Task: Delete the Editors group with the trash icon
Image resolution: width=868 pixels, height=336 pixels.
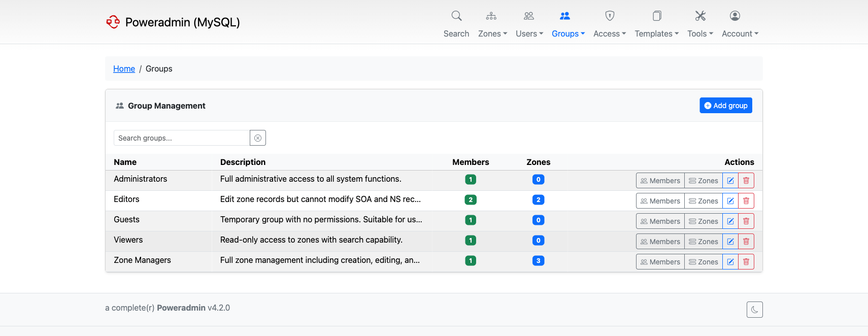Action: click(746, 201)
